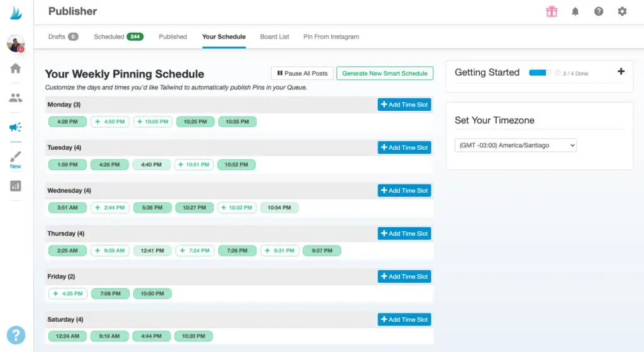Select Tuesday 1:59 PM time slot

67,164
